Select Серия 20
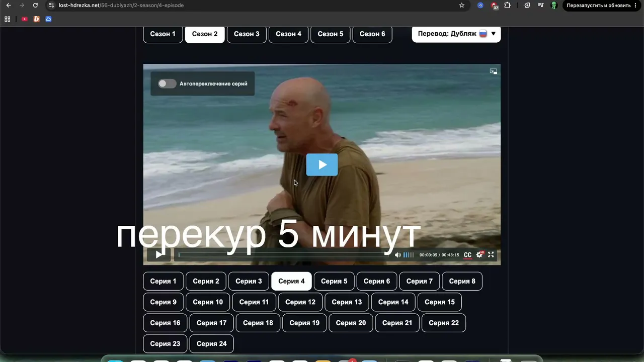 (x=351, y=323)
